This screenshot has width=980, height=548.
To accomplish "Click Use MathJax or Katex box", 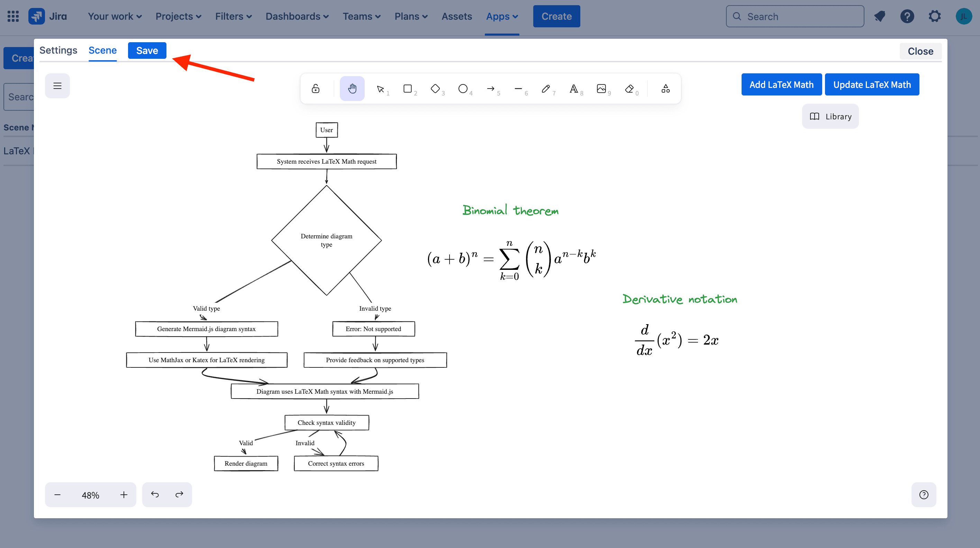I will (207, 360).
